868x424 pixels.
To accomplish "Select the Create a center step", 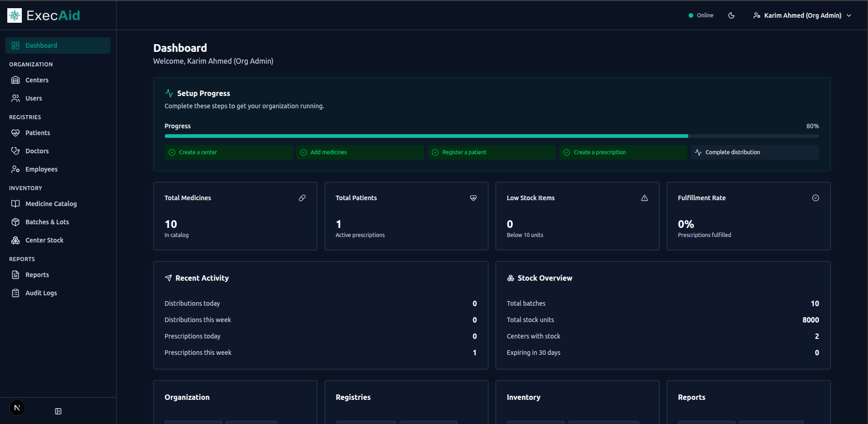I will (x=228, y=152).
